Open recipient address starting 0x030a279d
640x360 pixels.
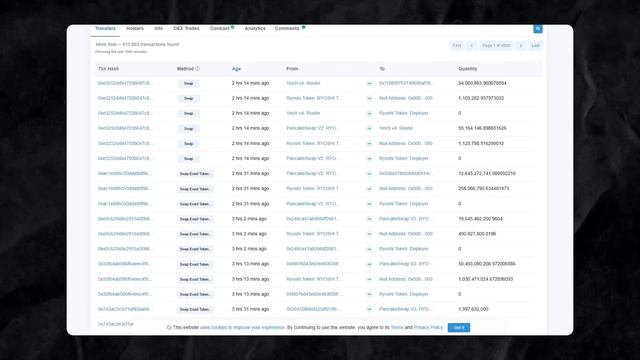(x=405, y=173)
